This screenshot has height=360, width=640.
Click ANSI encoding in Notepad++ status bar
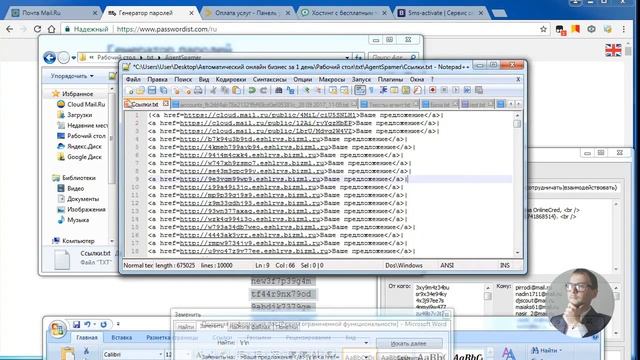click(447, 265)
